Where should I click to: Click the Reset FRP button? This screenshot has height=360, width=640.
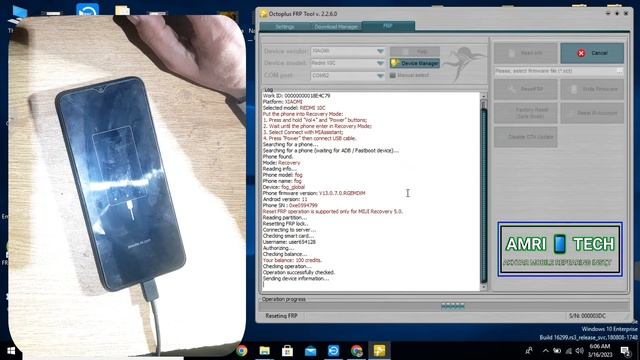coord(526,89)
